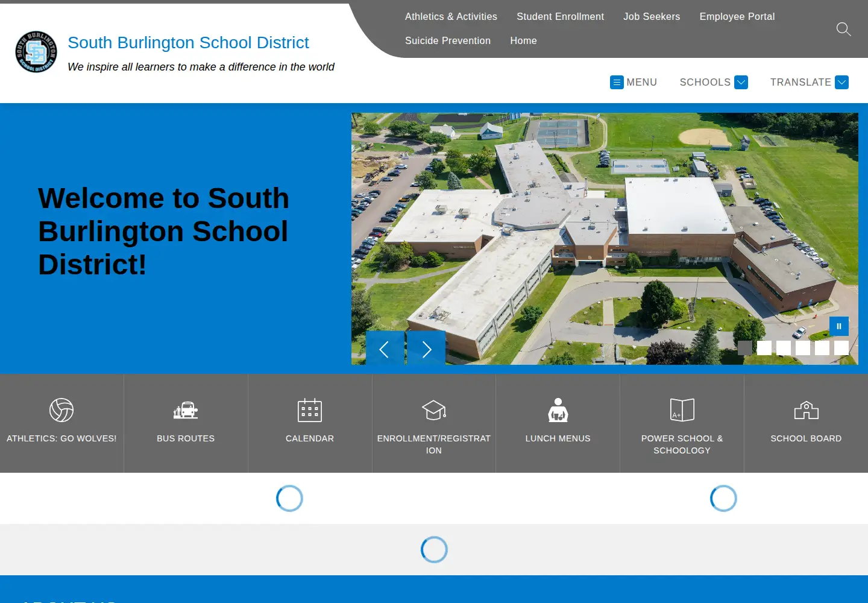This screenshot has width=868, height=603.
Task: Click the Athletics volleyball icon
Action: point(61,410)
